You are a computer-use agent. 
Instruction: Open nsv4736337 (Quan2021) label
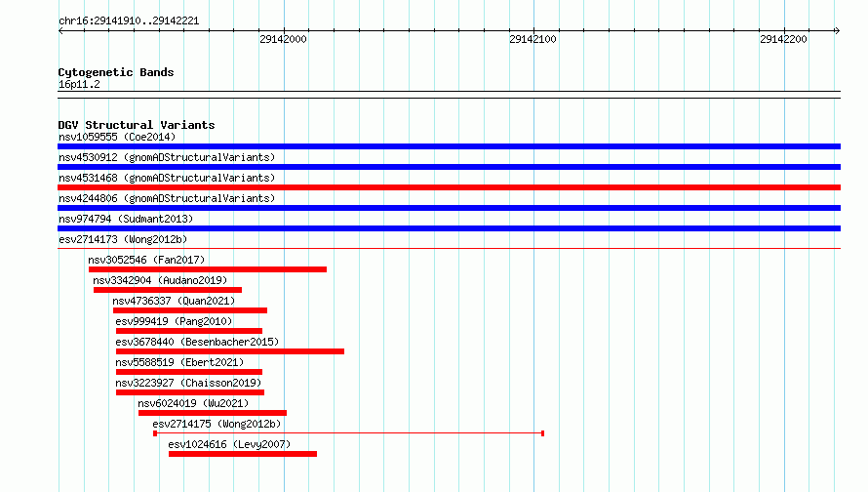174,301
